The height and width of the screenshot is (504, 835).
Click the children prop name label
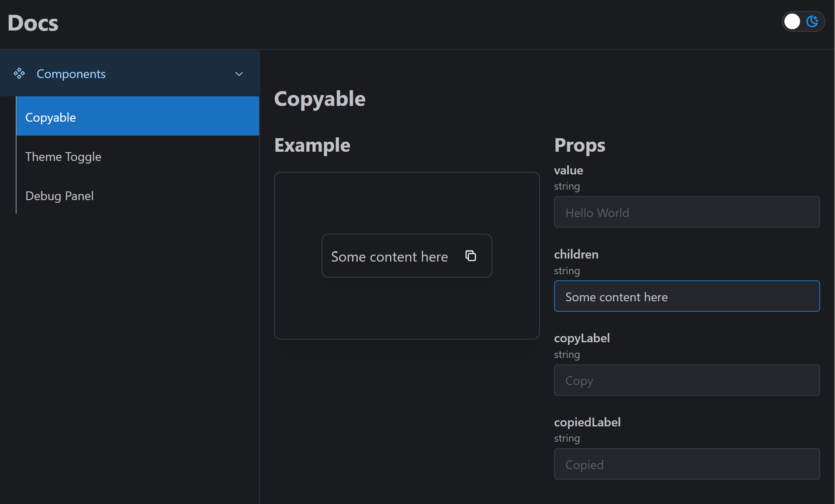576,254
